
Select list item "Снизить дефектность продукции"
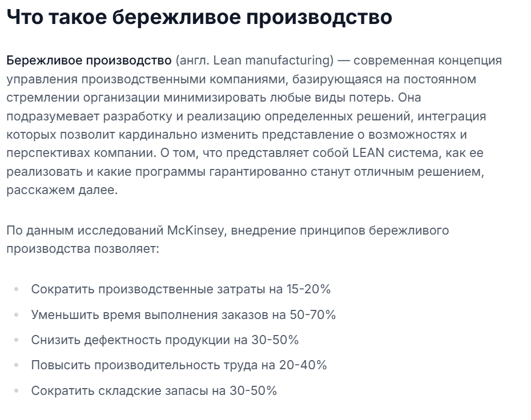point(131,340)
